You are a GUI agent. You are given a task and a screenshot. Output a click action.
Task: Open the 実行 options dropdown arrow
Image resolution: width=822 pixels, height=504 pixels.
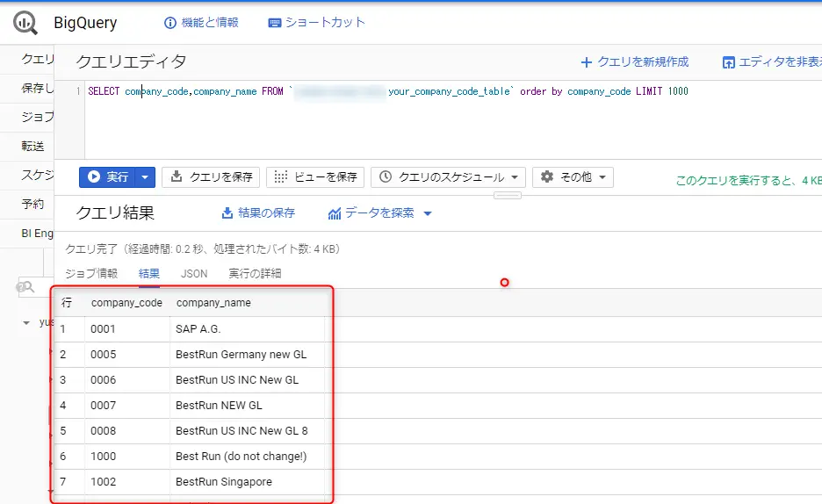pyautogui.click(x=145, y=177)
